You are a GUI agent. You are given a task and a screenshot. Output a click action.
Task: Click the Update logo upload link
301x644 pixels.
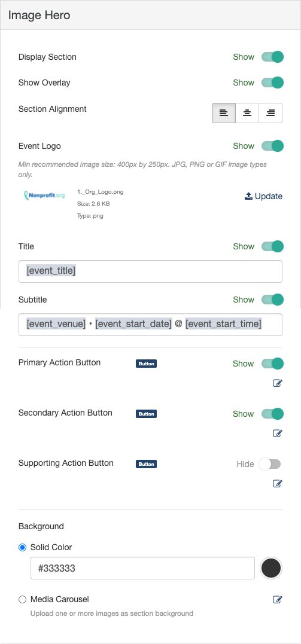tap(263, 196)
